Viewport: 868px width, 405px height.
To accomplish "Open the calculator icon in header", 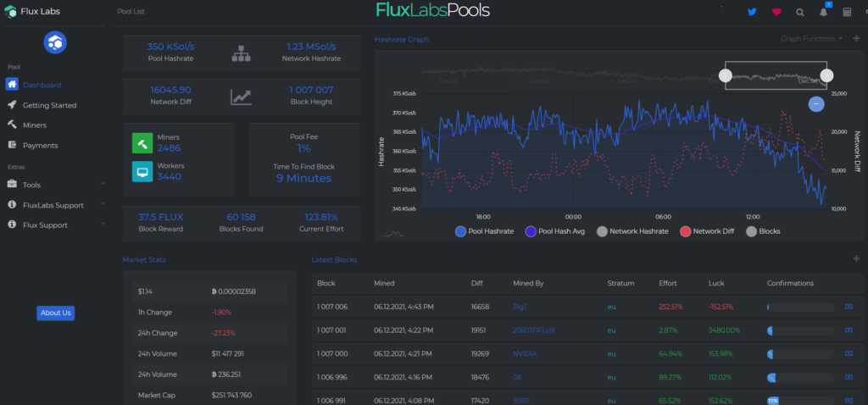I will point(847,12).
